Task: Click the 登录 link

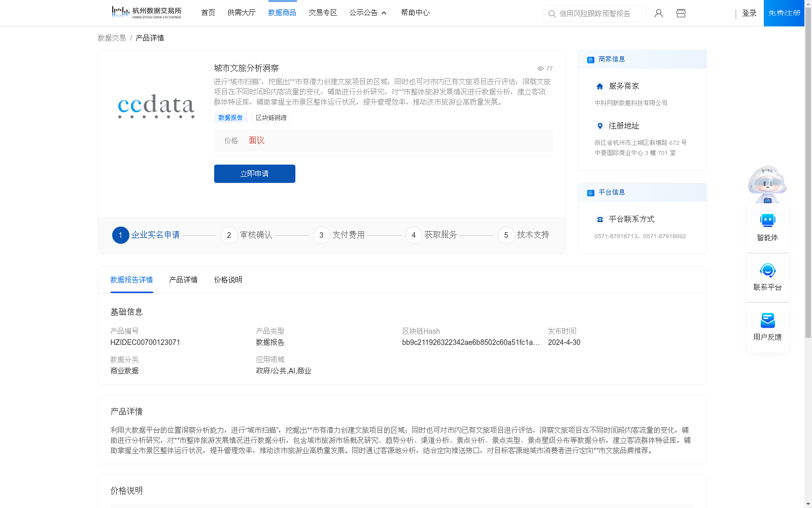Action: pos(749,13)
